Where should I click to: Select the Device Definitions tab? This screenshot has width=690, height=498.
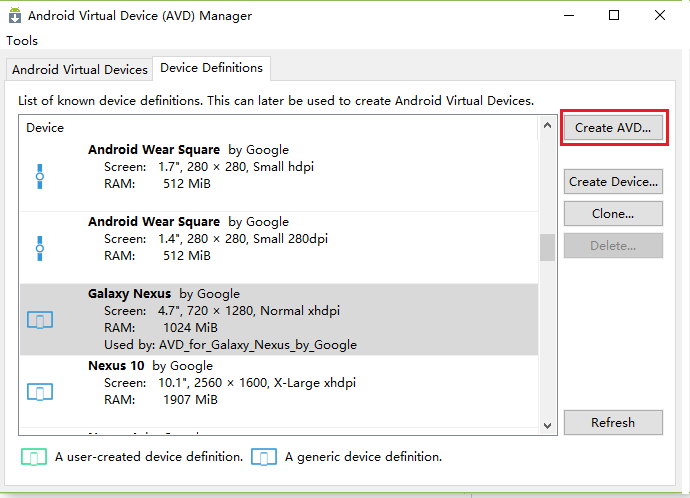212,68
